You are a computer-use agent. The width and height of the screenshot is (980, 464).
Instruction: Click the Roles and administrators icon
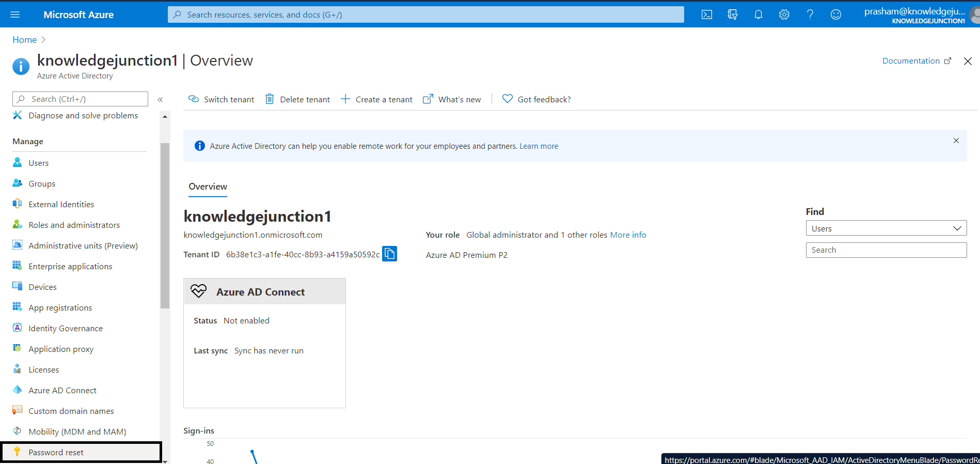(18, 224)
